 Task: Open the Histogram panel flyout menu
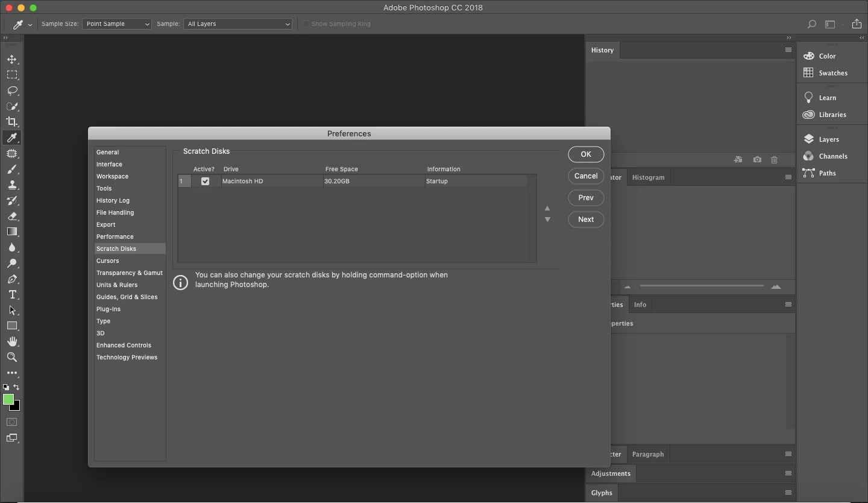(x=788, y=177)
